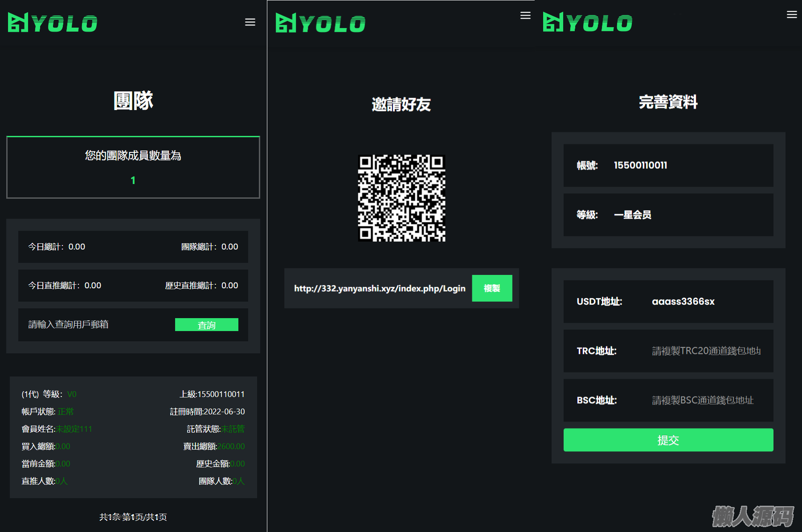Screen dimensions: 802x532
Task: Click the 帳號: label in 完善資料
Action: [587, 165]
